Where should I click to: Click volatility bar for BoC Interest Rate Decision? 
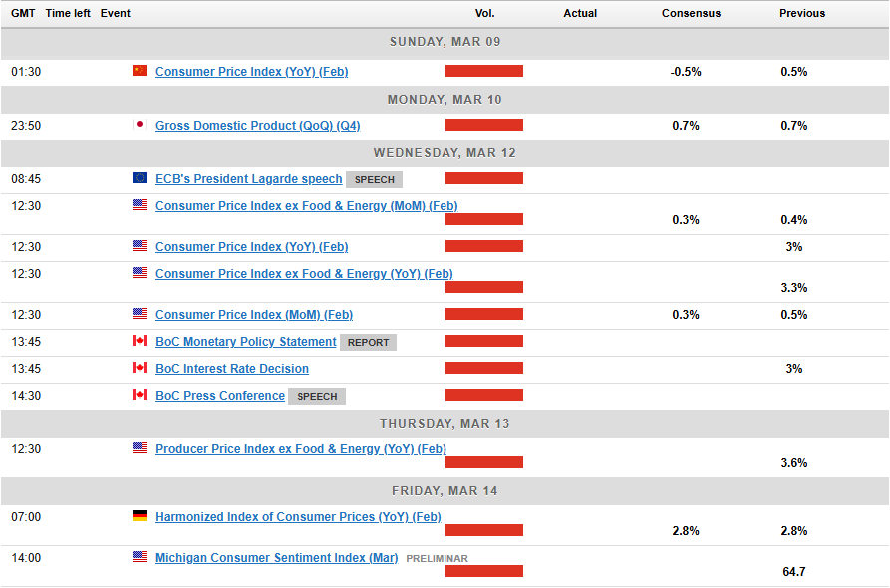pyautogui.click(x=483, y=368)
